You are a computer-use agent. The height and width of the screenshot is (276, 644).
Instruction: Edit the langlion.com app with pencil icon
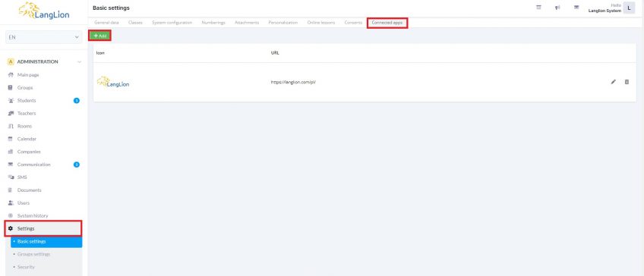613,82
